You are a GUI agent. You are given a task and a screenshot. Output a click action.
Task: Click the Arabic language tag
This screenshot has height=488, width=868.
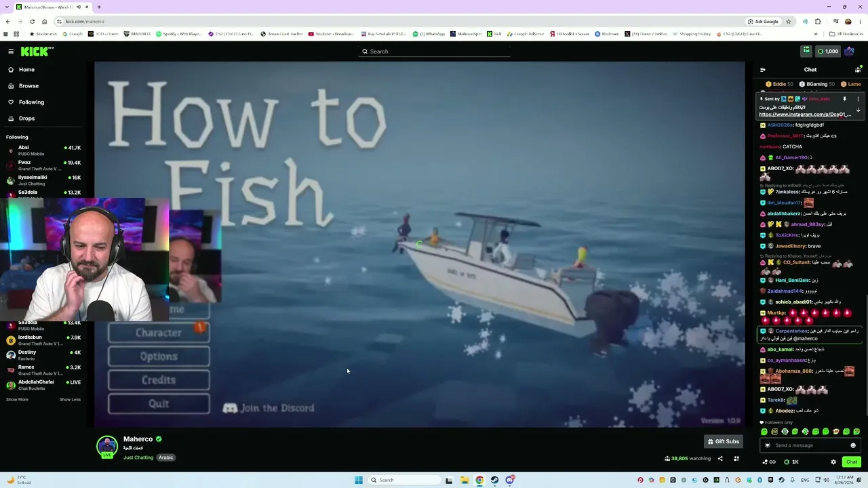(166, 457)
